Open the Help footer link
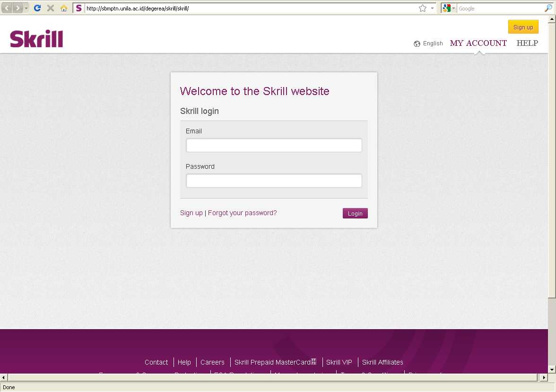The height and width of the screenshot is (392, 556). 184,362
